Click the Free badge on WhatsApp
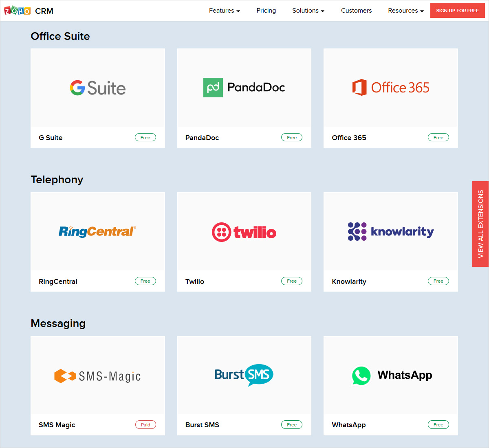489x448 pixels. click(x=438, y=425)
